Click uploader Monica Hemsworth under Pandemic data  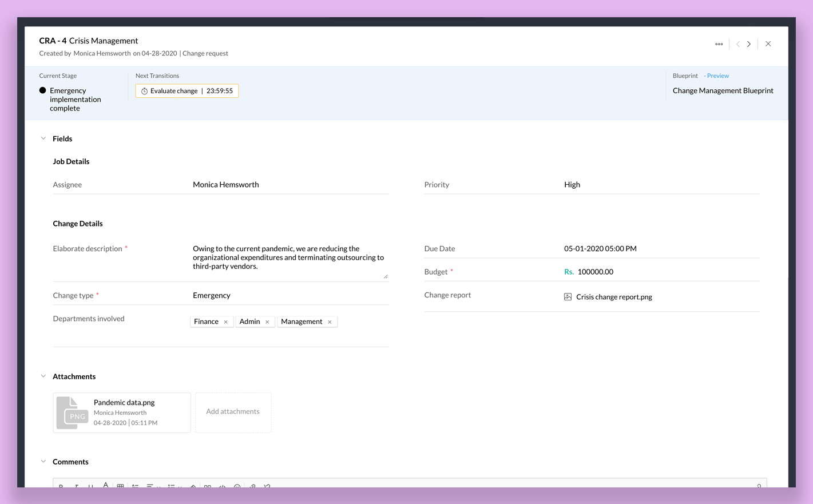[120, 412]
